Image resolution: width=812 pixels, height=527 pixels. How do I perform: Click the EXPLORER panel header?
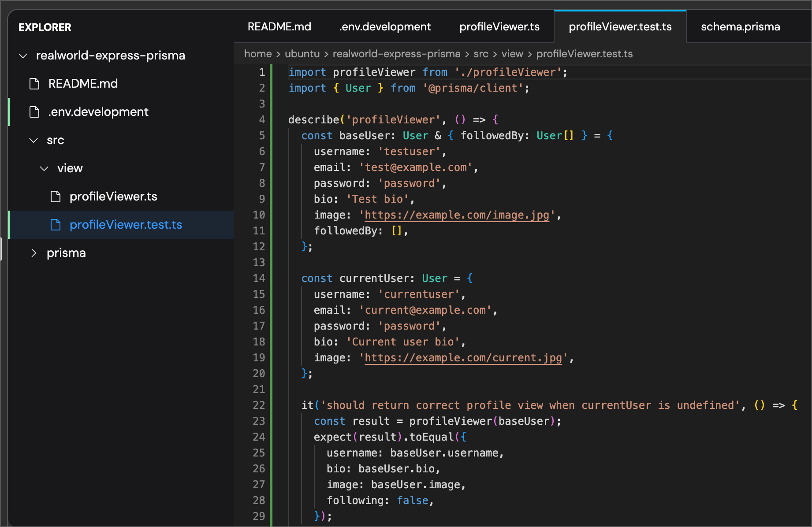point(45,27)
